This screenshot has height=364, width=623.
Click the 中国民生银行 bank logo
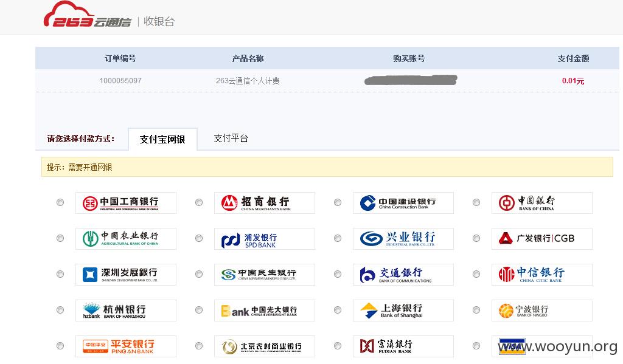[x=265, y=274]
